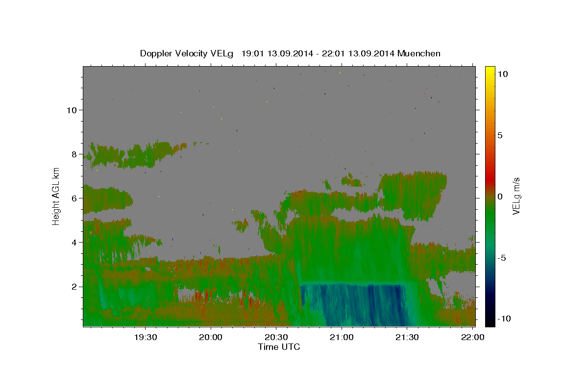Viewport: 588px width, 392px height.
Task: Click the colorbar value -10 label
Action: [504, 319]
